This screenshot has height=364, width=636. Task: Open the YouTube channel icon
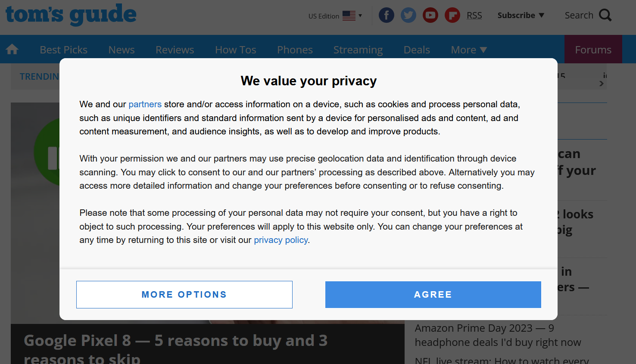pyautogui.click(x=430, y=15)
